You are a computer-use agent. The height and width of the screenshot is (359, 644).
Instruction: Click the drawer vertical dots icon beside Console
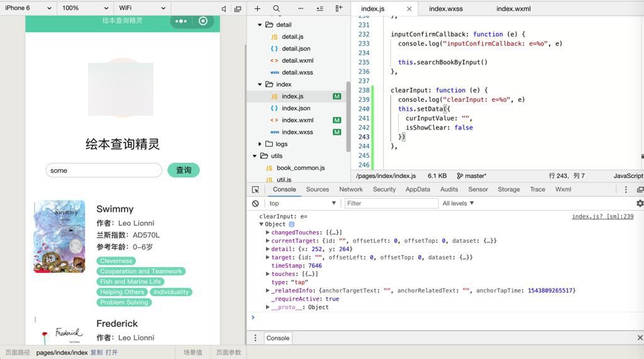point(255,338)
